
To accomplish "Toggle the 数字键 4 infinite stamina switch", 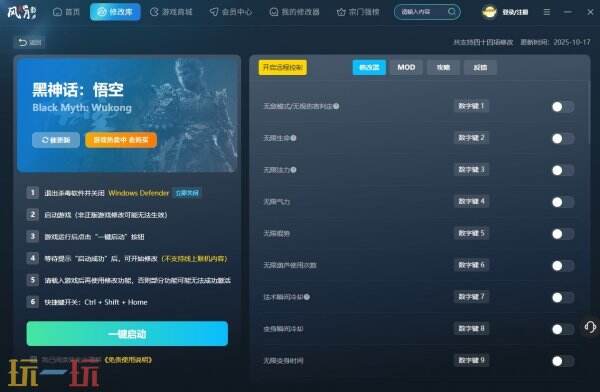I will (x=562, y=202).
